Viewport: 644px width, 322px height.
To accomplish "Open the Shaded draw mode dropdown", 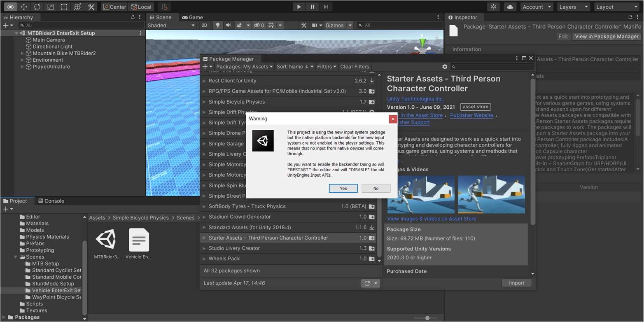I will coord(171,25).
